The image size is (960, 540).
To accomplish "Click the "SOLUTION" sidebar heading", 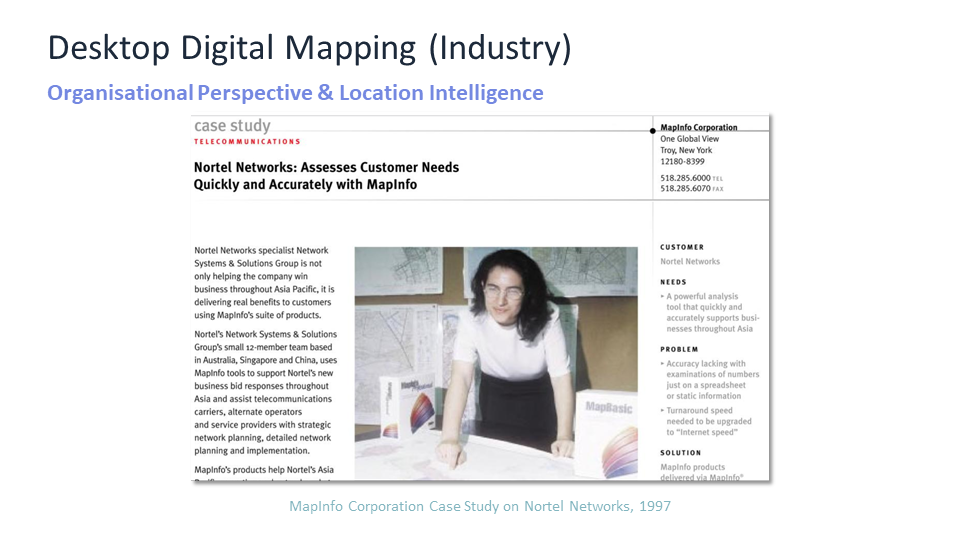I will coord(680,453).
